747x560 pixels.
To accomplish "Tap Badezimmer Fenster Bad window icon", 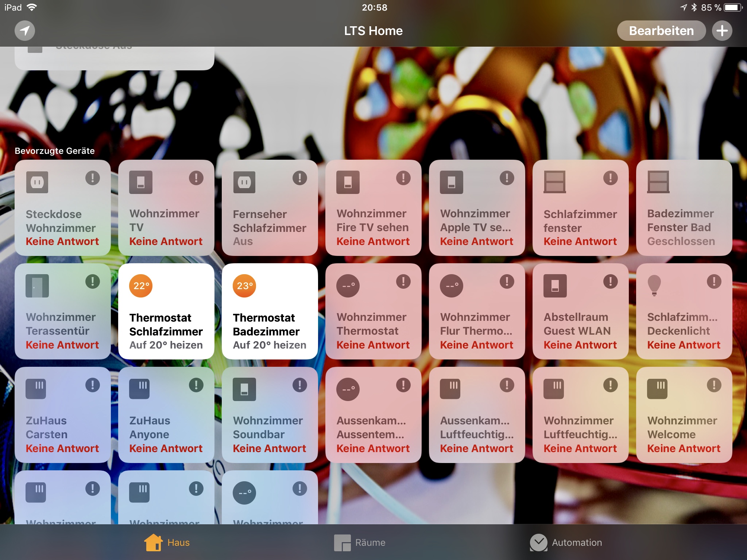I will (x=658, y=182).
